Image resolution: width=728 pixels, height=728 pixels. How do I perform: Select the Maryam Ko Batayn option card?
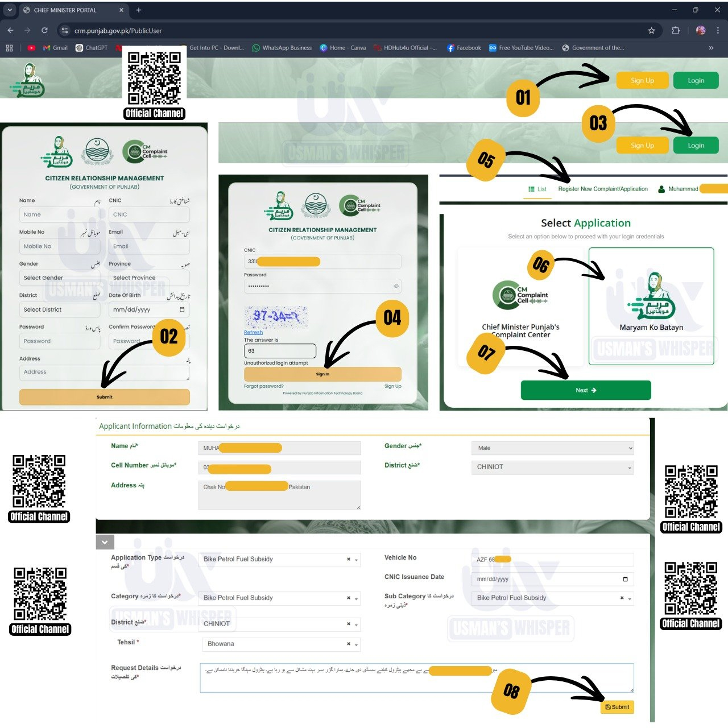(651, 306)
